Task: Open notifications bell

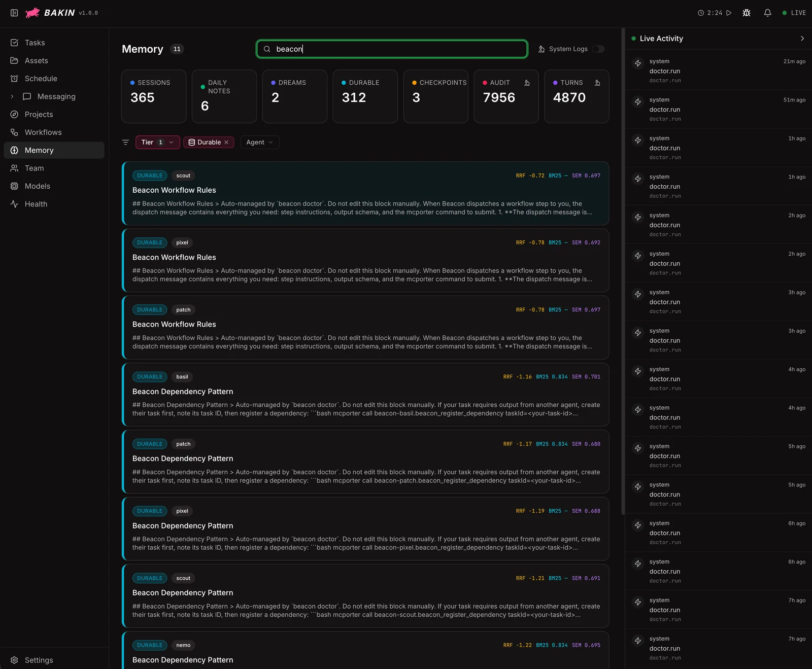Action: point(767,13)
